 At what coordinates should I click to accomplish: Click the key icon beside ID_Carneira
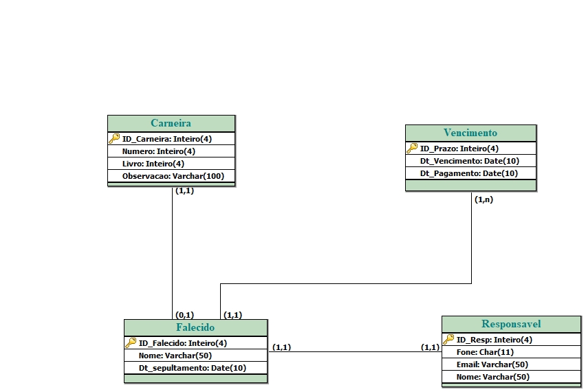pyautogui.click(x=114, y=138)
